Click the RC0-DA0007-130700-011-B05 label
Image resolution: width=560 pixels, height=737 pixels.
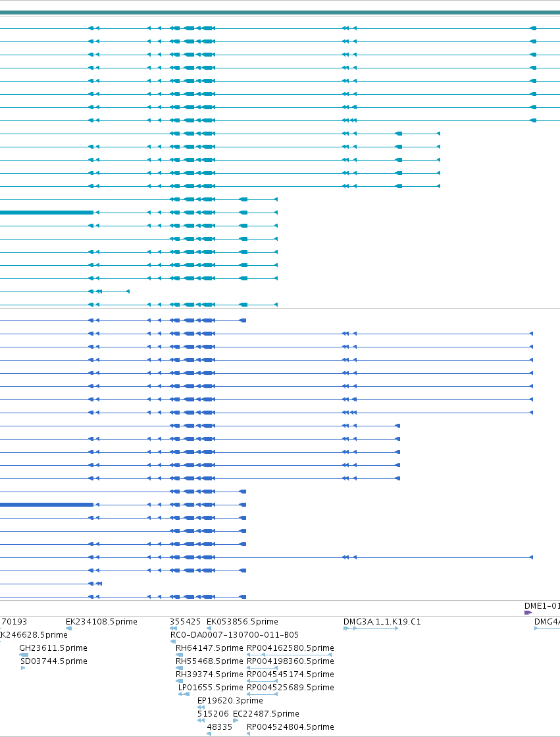click(234, 634)
